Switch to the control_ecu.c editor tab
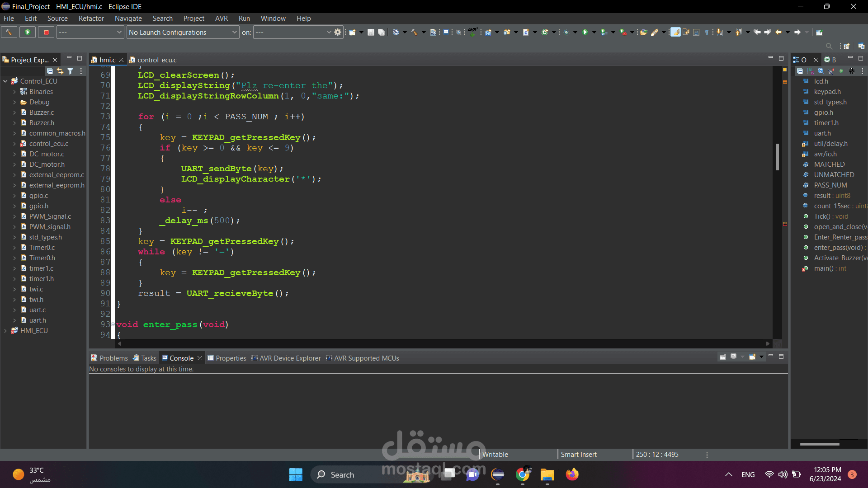 (156, 60)
